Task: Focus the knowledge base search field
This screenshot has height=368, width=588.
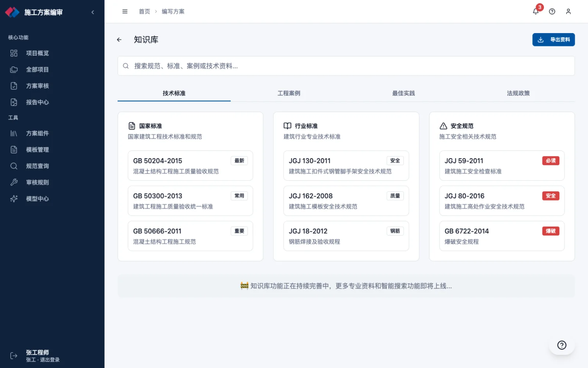Action: [x=346, y=66]
